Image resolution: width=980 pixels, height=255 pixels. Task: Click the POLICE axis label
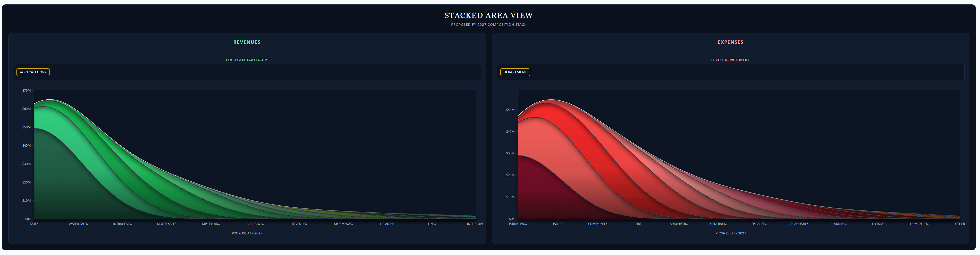point(558,224)
